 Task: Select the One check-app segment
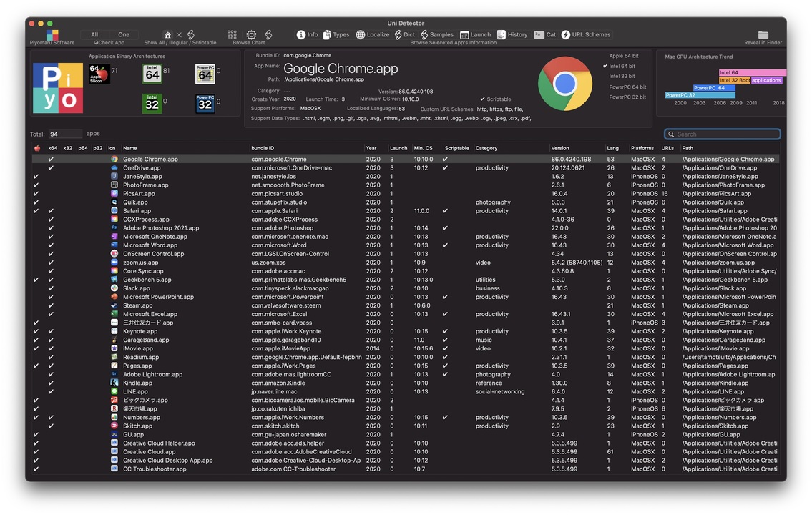124,34
